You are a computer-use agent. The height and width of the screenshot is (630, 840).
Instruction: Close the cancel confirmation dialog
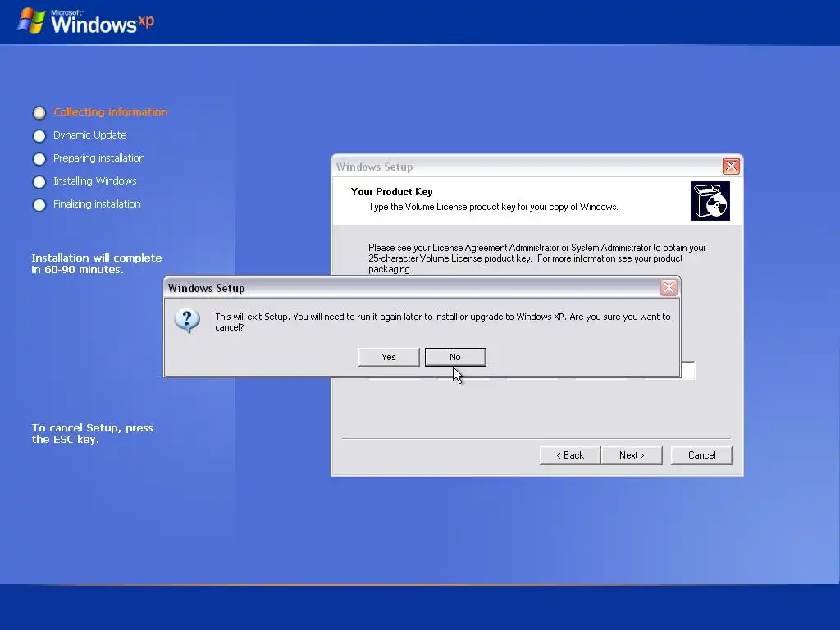click(669, 288)
